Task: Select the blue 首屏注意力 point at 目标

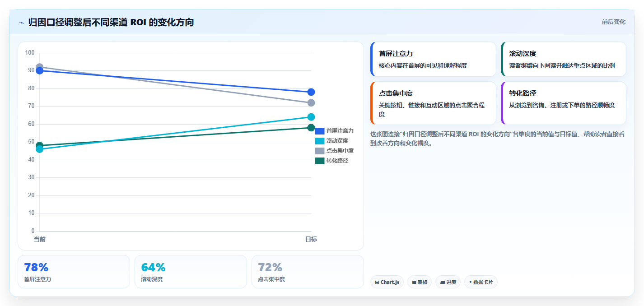Action: (x=311, y=92)
